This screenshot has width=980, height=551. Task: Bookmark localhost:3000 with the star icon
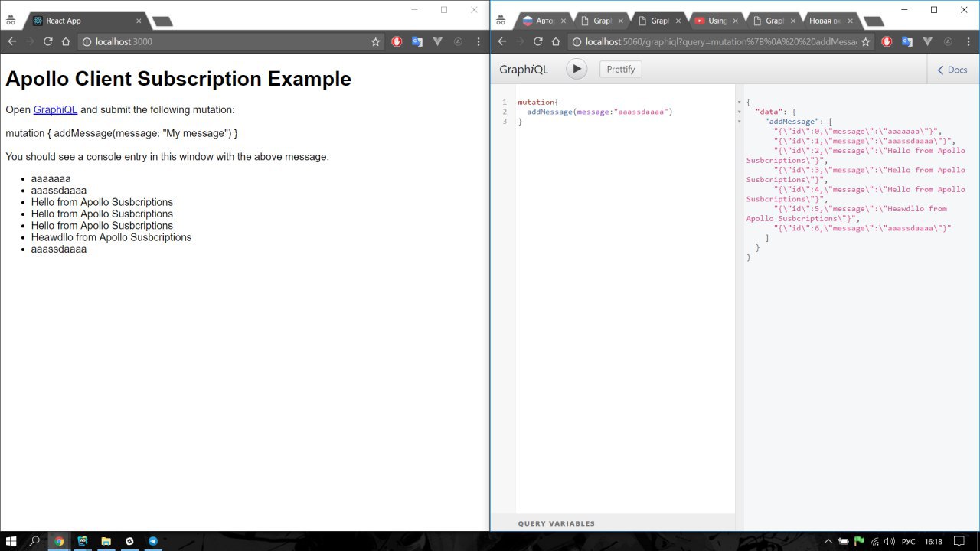tap(375, 42)
